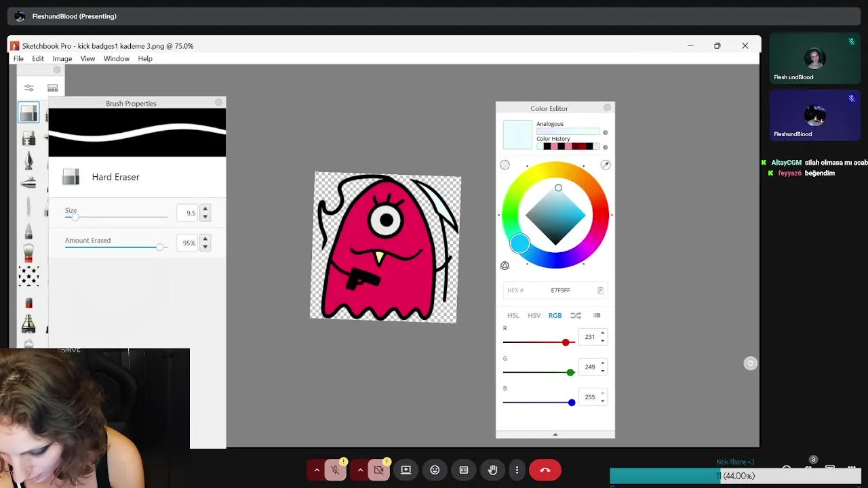Select the grey crayon tip brush
The height and width of the screenshot is (488, 868).
coord(28,230)
